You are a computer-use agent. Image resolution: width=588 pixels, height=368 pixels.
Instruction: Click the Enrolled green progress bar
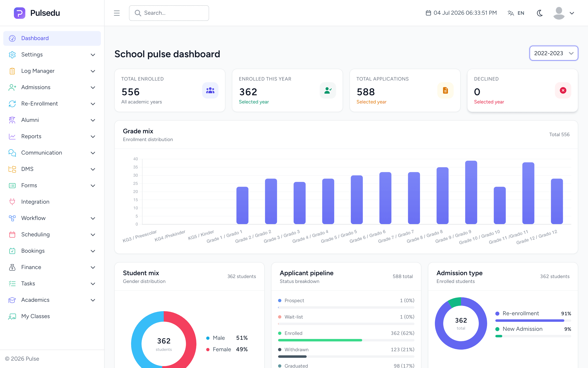coord(320,340)
